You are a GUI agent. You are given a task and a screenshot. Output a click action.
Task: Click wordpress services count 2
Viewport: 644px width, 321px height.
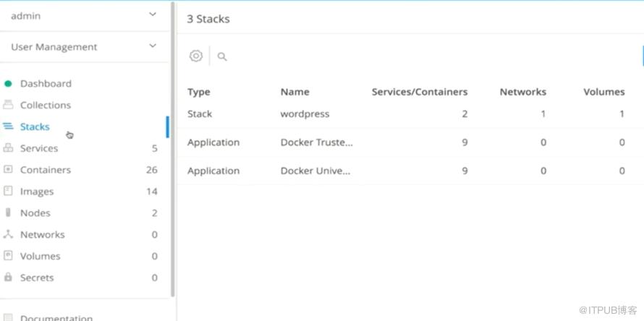pos(465,114)
